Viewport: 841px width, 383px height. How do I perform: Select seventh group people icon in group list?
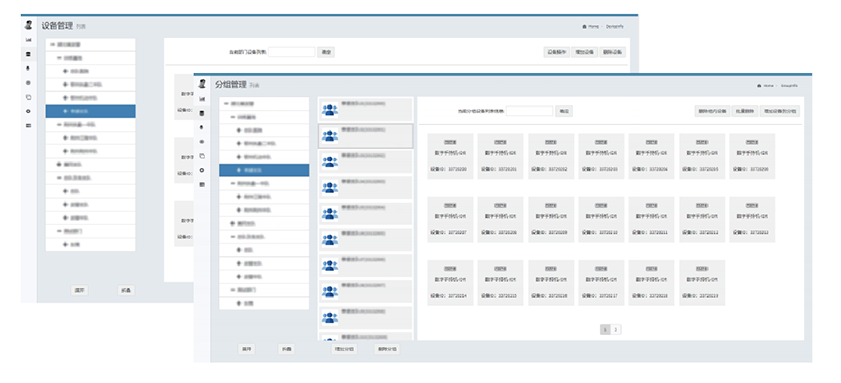[x=329, y=266]
